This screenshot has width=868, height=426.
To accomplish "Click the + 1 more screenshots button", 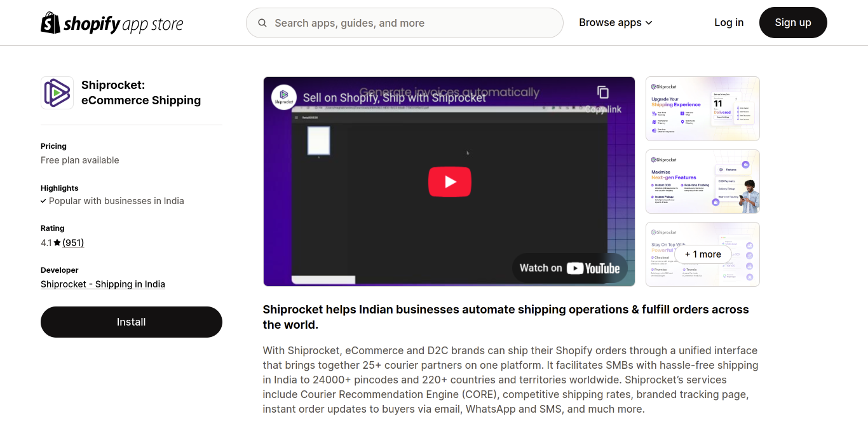I will point(703,254).
